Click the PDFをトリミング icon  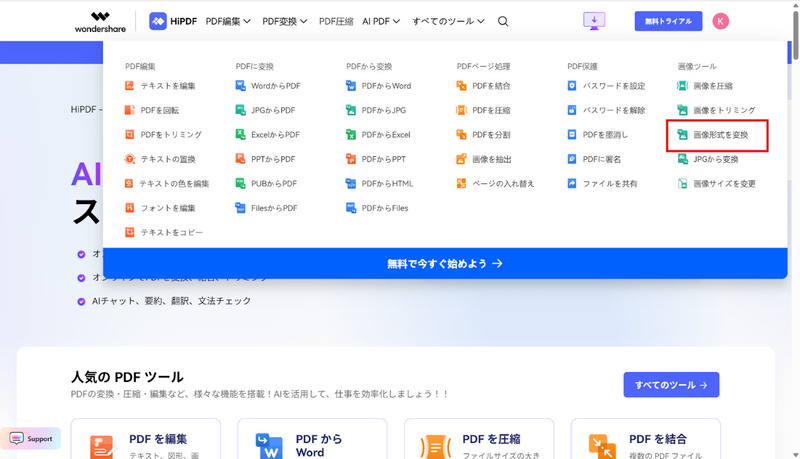(130, 135)
